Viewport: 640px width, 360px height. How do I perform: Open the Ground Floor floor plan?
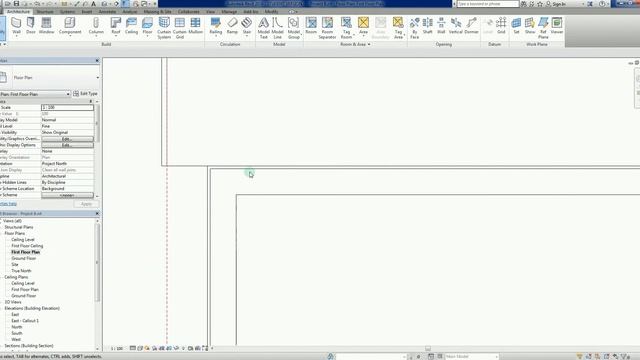24,258
